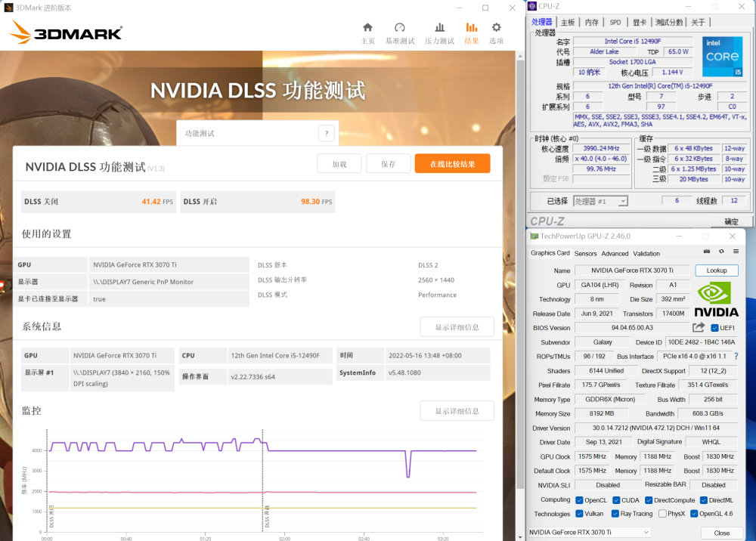Click Resizable BAR Disabled value
Viewport: 756px width, 541px height.
coord(713,485)
